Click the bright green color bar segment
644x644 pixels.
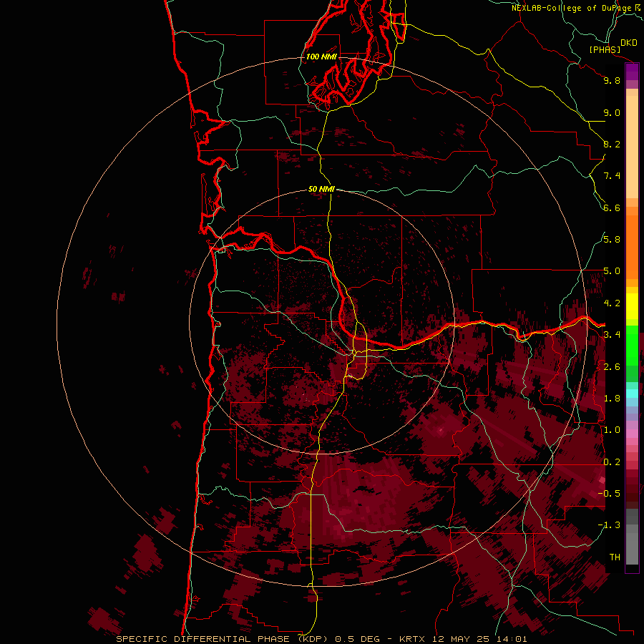tap(632, 346)
